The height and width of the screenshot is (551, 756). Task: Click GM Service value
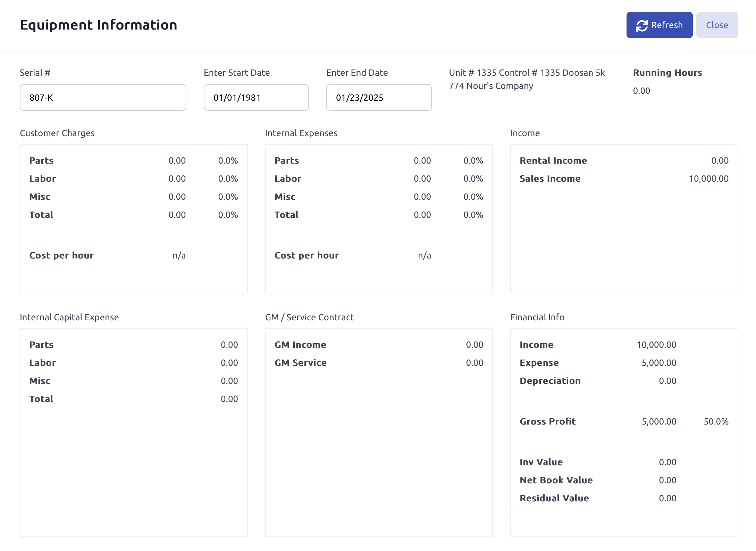click(474, 363)
